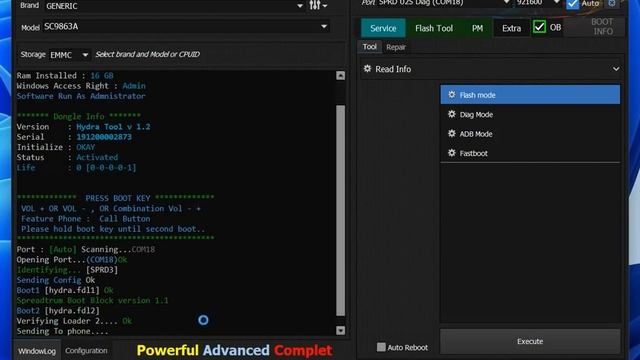
Task: Click the gear icon on Fastboot row
Action: pos(451,153)
